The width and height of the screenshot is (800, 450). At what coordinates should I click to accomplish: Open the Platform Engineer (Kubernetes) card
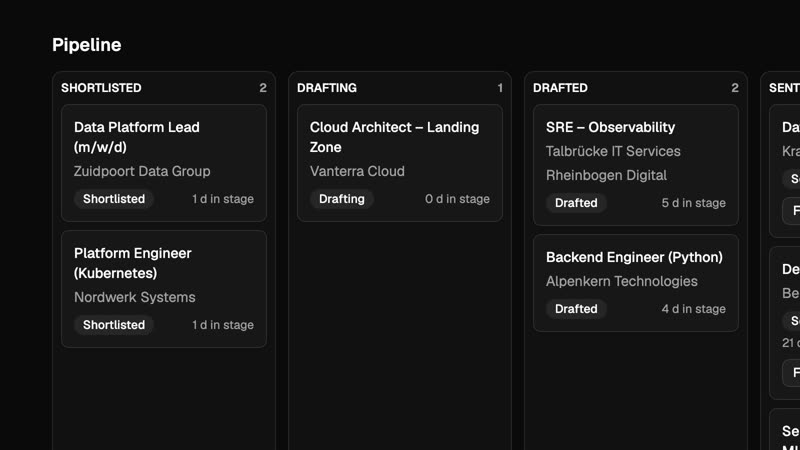click(x=164, y=289)
